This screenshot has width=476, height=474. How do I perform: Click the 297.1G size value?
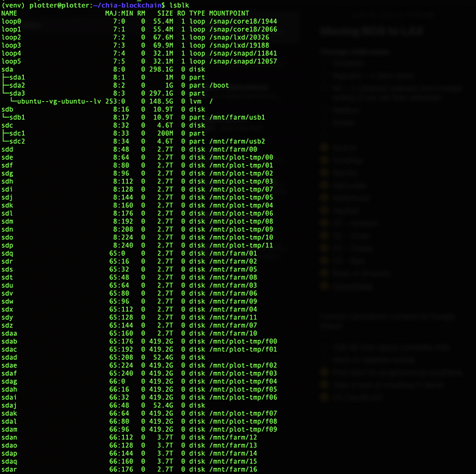tap(161, 93)
